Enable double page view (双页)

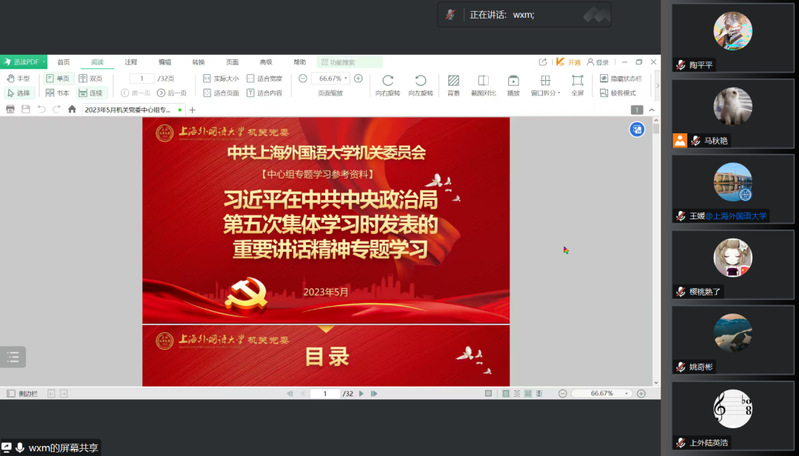(x=91, y=78)
